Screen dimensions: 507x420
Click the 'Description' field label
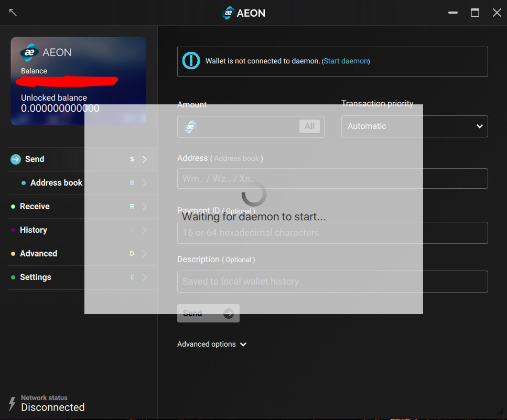(x=198, y=260)
